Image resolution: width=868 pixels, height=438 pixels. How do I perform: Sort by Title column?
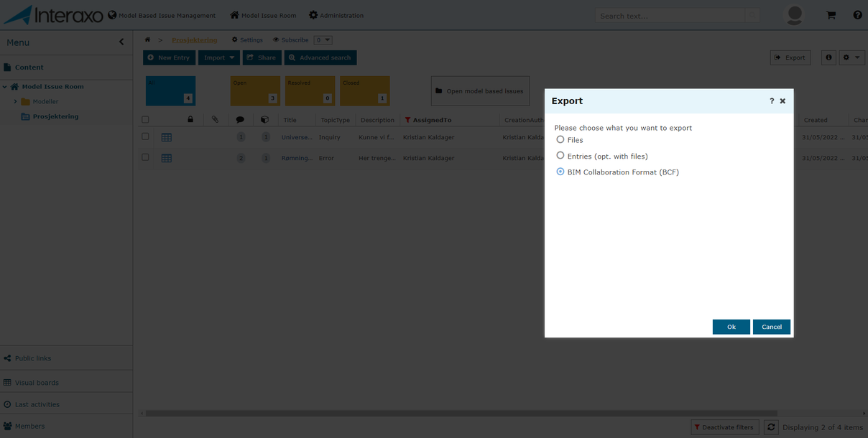coord(290,120)
